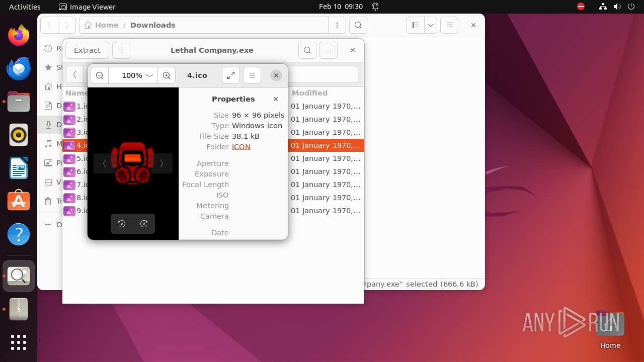Screen dimensions: 644x362
Task: Select the 7.ico file row icon
Action: click(x=69, y=185)
